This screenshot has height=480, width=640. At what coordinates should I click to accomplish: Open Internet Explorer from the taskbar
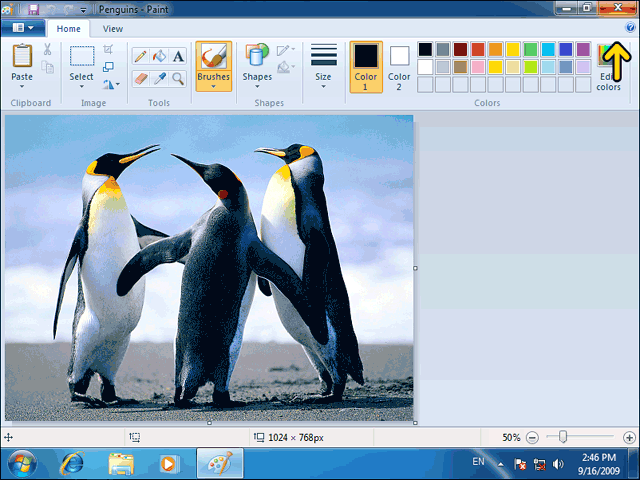pyautogui.click(x=72, y=464)
